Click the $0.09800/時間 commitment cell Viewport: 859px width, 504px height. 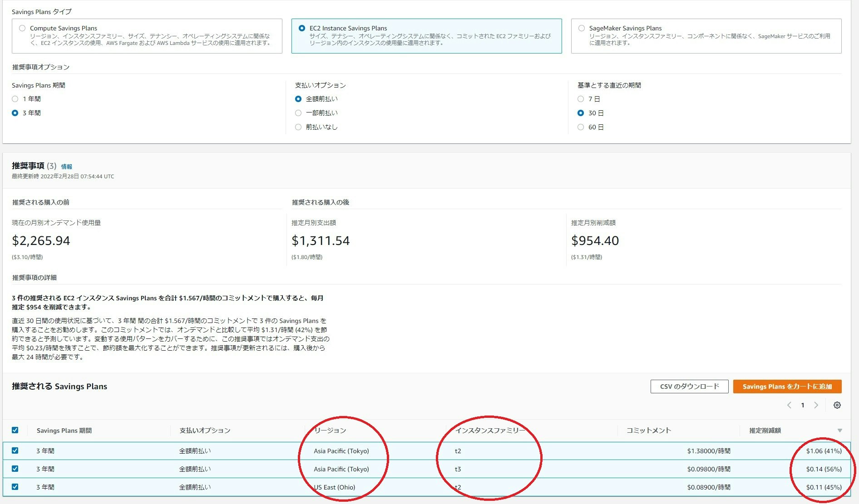pyautogui.click(x=709, y=469)
